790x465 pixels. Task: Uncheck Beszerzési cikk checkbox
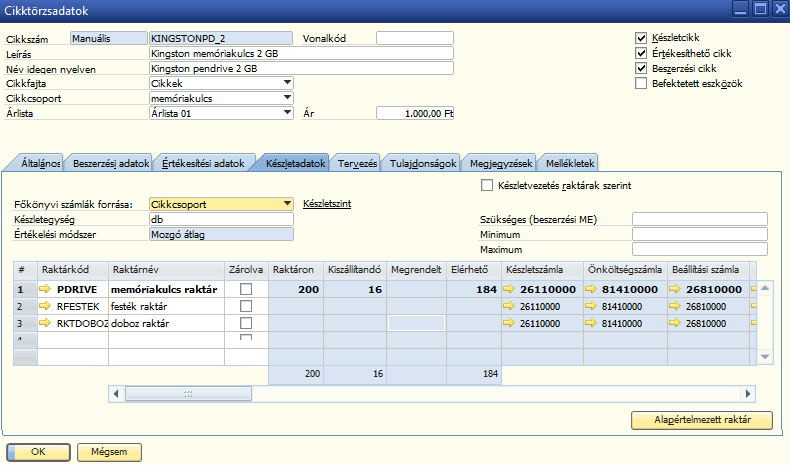641,68
